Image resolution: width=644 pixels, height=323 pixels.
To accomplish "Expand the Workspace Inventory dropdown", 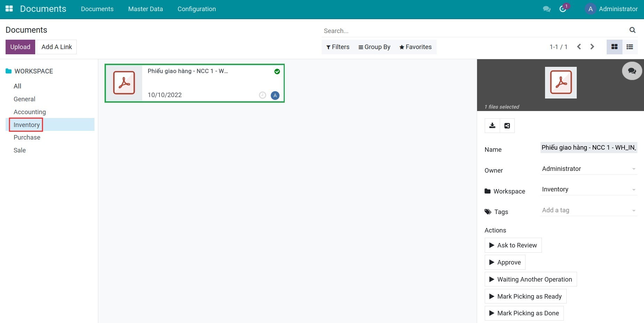I will (x=634, y=190).
